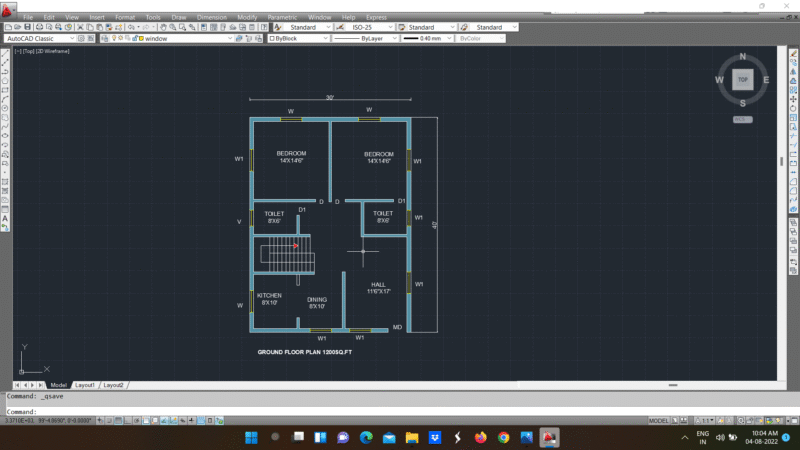Open the Dimension Style manager icon
This screenshot has width=800, height=450.
(x=340, y=27)
